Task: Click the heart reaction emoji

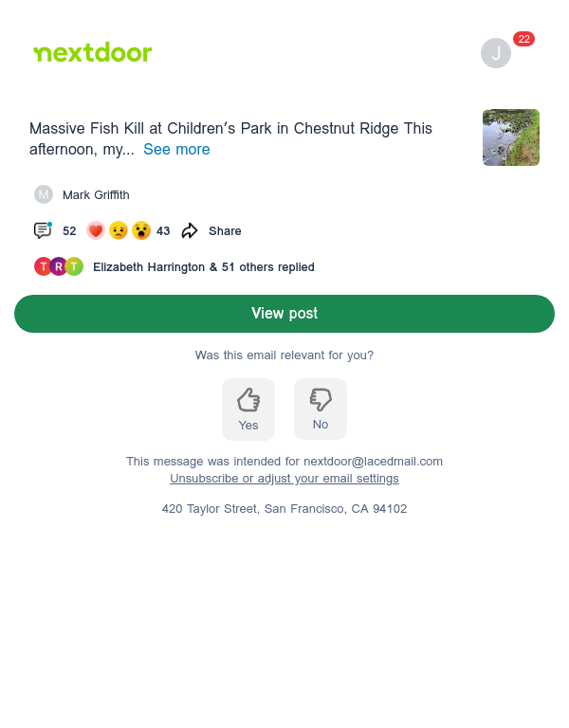Action: (x=96, y=230)
